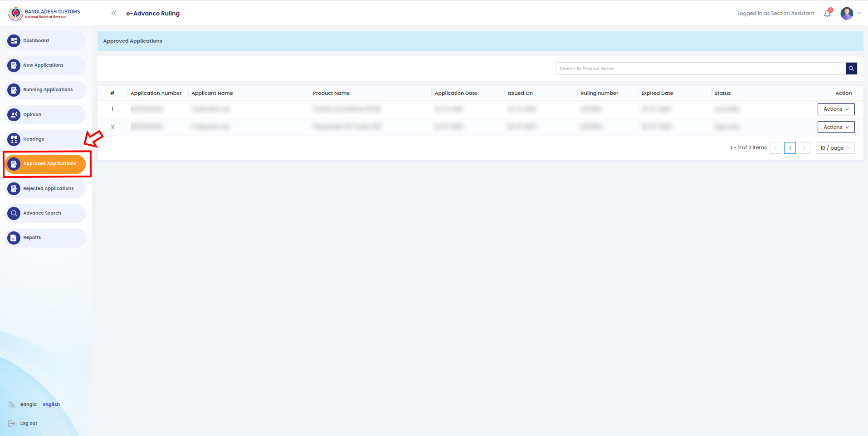
Task: Open Rejected Applications menu item
Action: (45, 189)
